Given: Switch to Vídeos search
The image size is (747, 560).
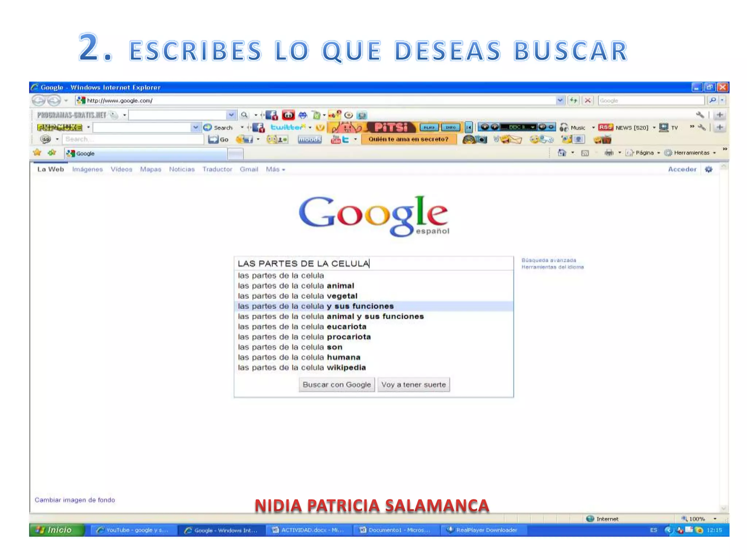Looking at the screenshot, I should [121, 169].
